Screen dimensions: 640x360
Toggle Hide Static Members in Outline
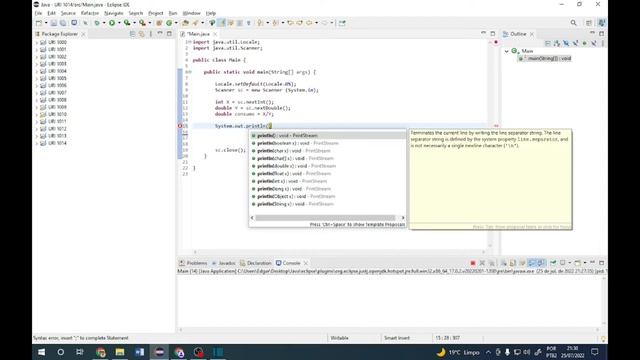click(576, 43)
